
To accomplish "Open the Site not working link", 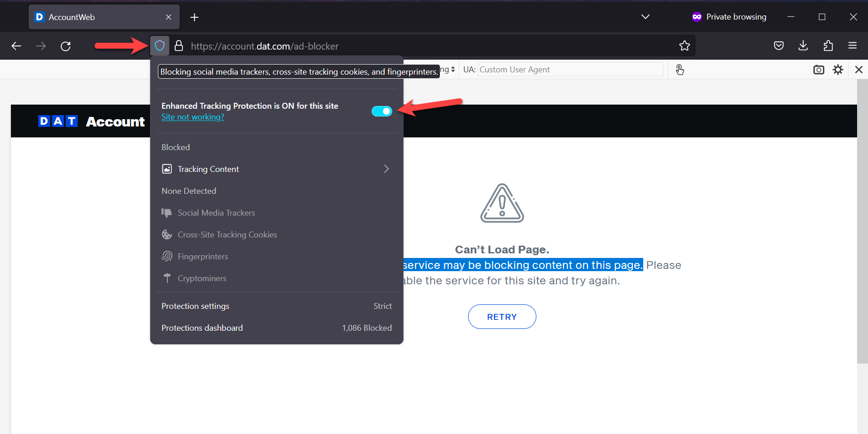I will 192,117.
